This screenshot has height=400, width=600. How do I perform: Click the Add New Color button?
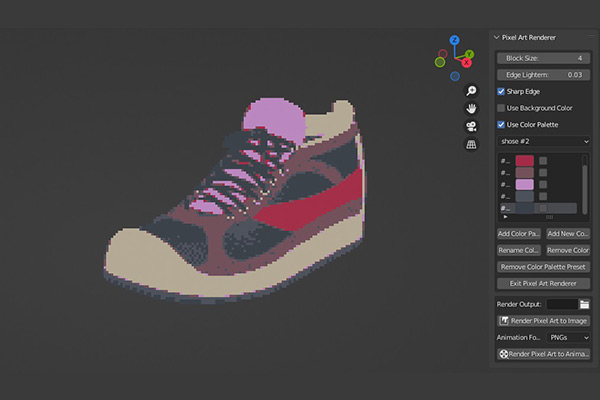click(568, 233)
